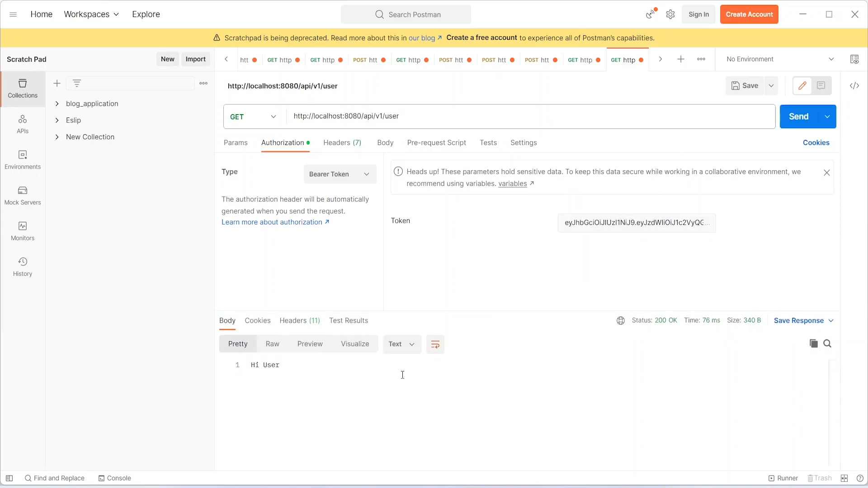Open Postman settings gear icon
The height and width of the screenshot is (488, 868).
point(670,14)
